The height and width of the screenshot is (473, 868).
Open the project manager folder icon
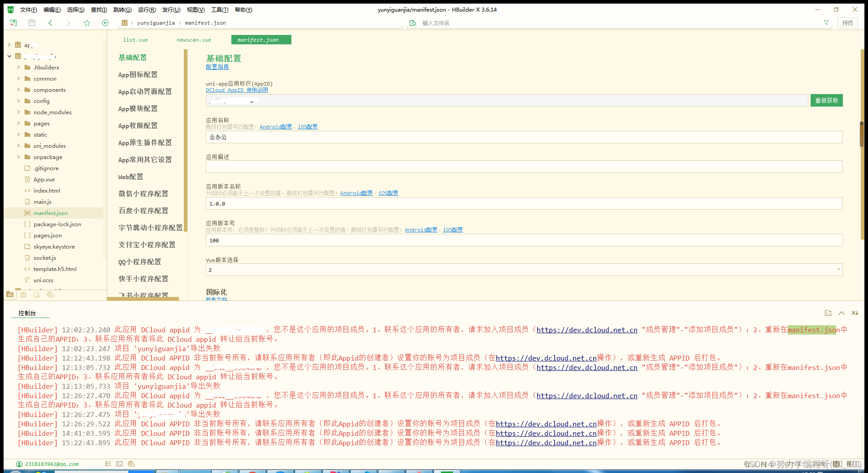(10, 294)
